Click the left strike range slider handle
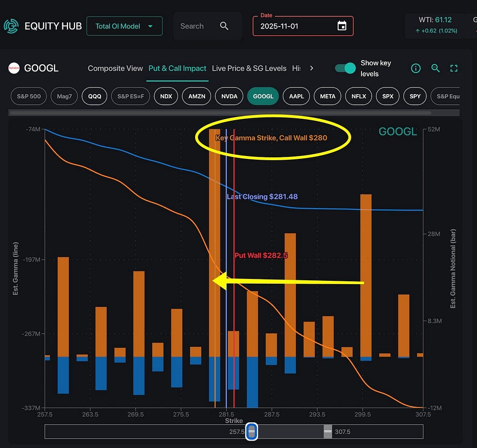477x448 pixels. click(252, 432)
